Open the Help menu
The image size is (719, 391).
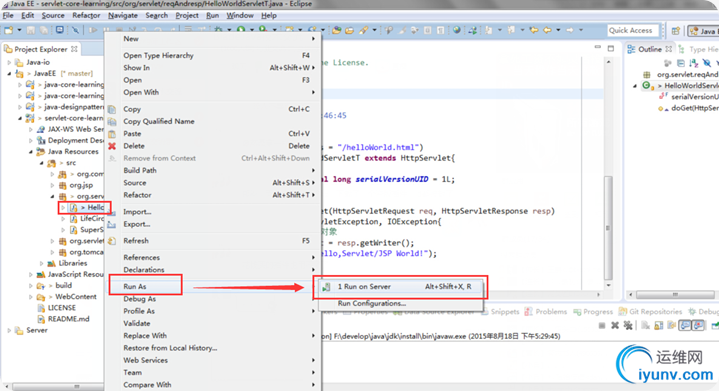[269, 15]
